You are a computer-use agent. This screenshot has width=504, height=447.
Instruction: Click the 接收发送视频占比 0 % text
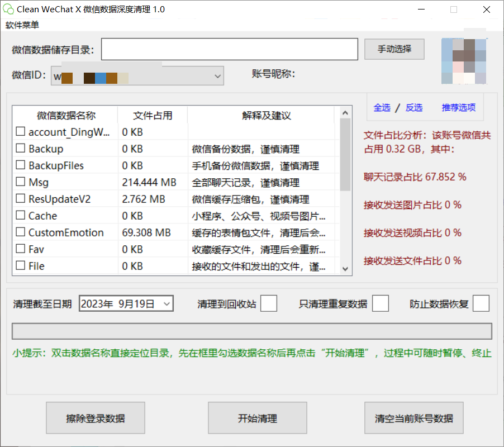coord(413,232)
